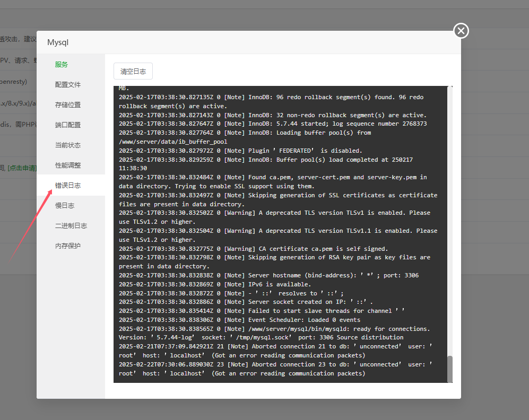This screenshot has height=420, width=529.
Task: Click the 'Aborted connection 23' log entry
Action: [x=275, y=369]
